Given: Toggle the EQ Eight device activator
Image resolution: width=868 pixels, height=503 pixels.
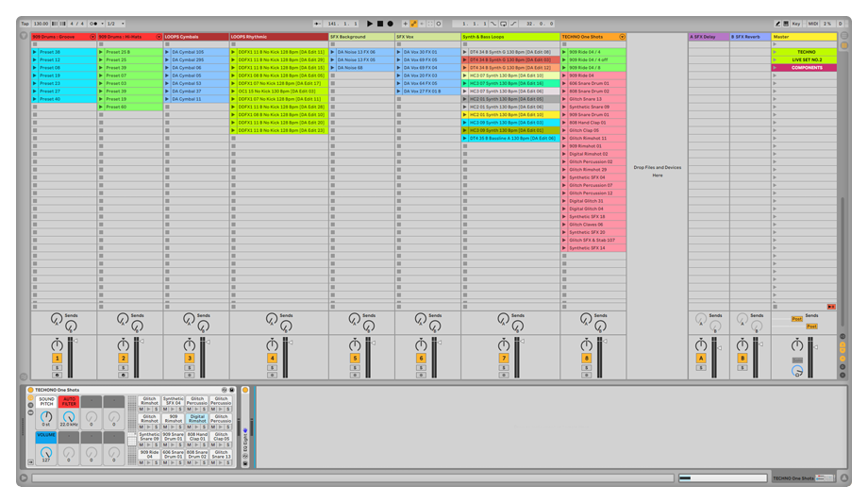Looking at the screenshot, I should coord(245,390).
